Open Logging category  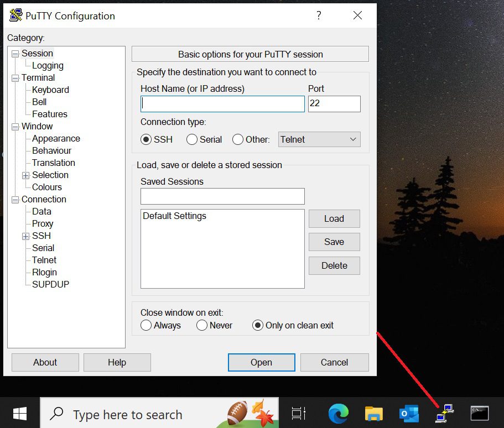[x=48, y=66]
